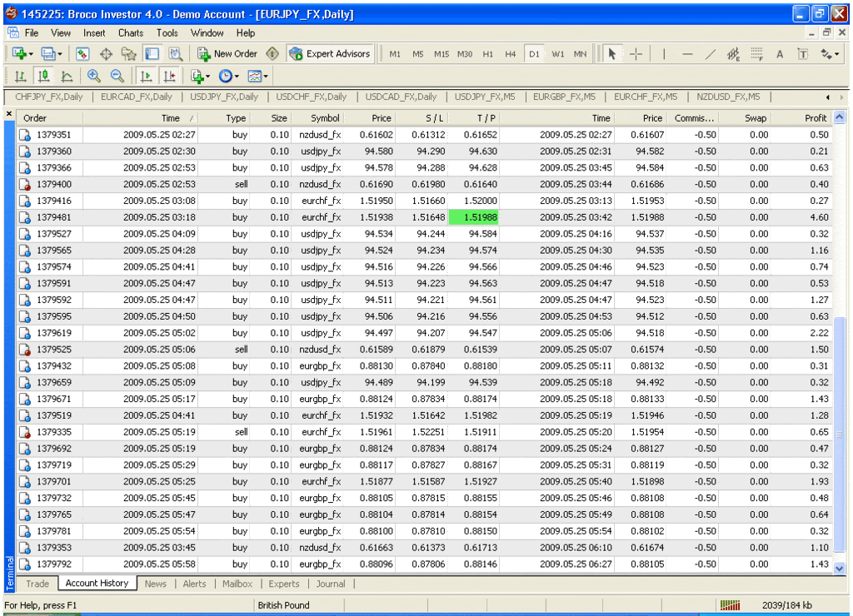Select the Equidistant Channel tool
The width and height of the screenshot is (853, 616).
[x=733, y=54]
